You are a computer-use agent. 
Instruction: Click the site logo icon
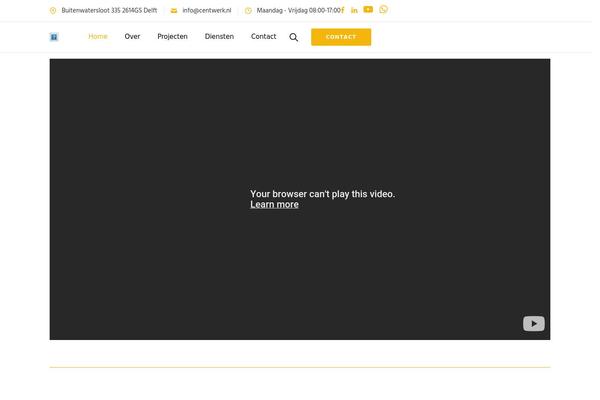[x=55, y=37]
